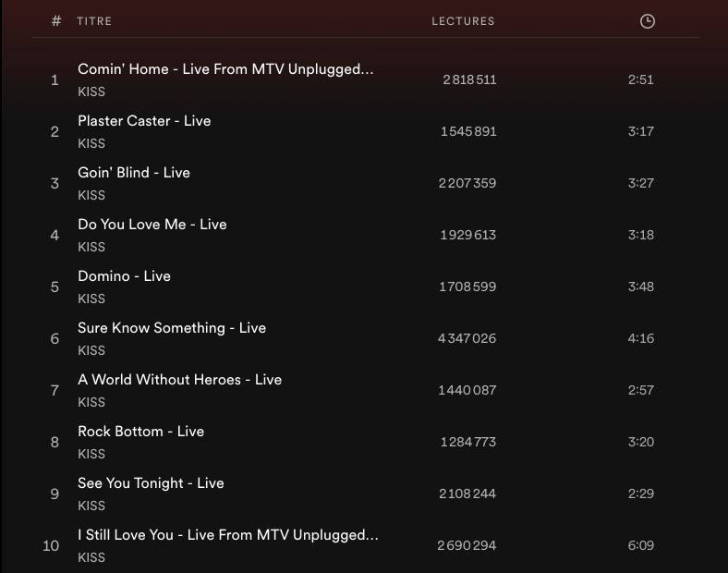Click the clock duration column icon
The image size is (728, 573).
pyautogui.click(x=648, y=21)
